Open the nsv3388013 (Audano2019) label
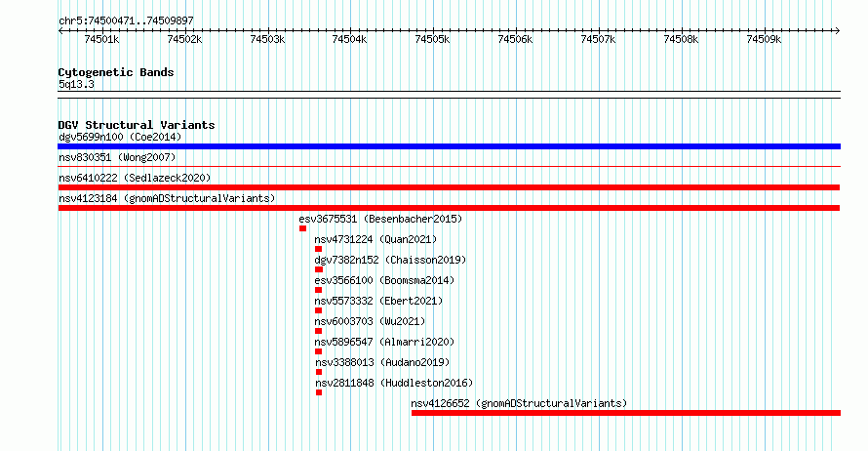The height and width of the screenshot is (451, 868). click(383, 362)
